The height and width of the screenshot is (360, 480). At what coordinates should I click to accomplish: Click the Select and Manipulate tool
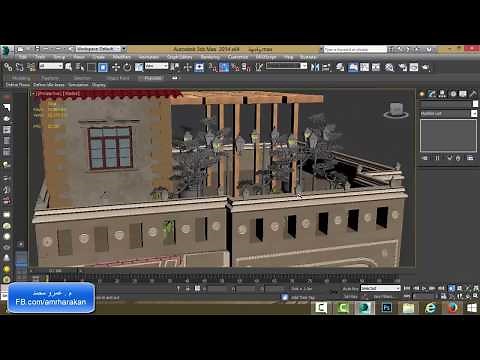[x=188, y=67]
